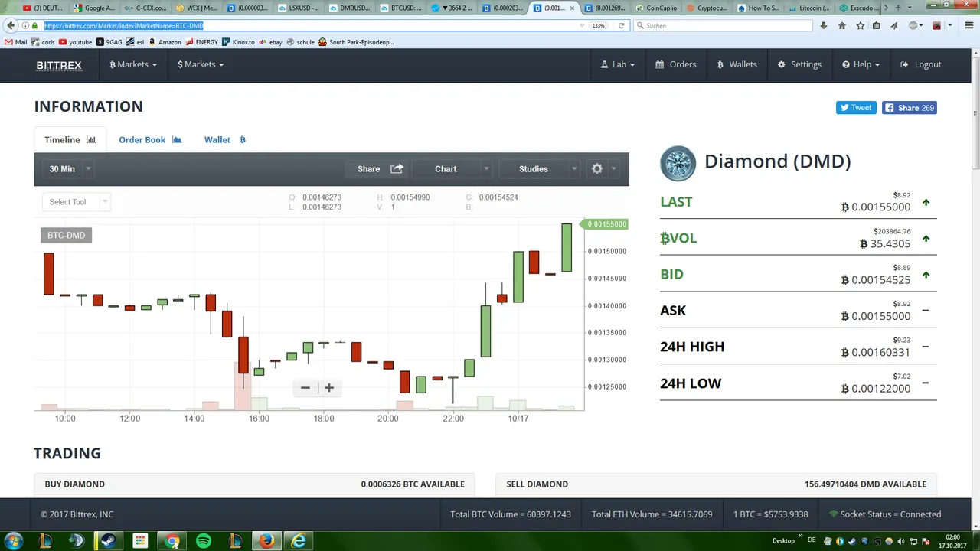Expand the Help dropdown
980x551 pixels.
[x=861, y=64]
